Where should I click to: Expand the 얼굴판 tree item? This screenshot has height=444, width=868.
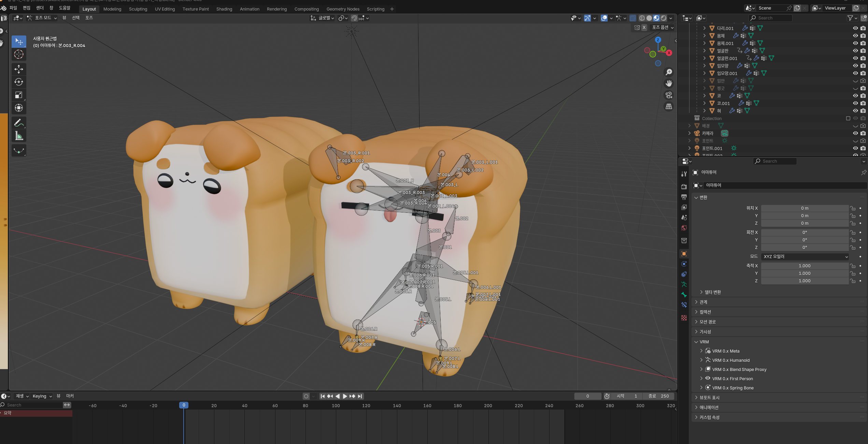704,51
